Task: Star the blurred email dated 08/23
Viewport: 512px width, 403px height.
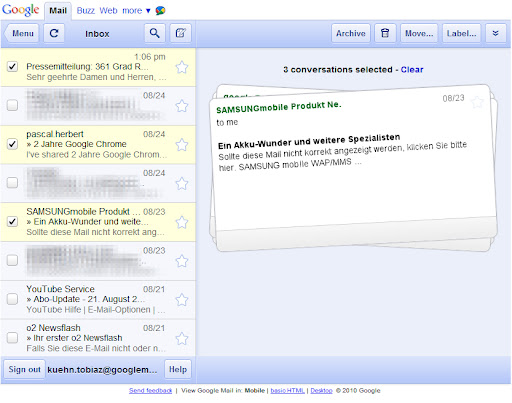Action: 182,261
